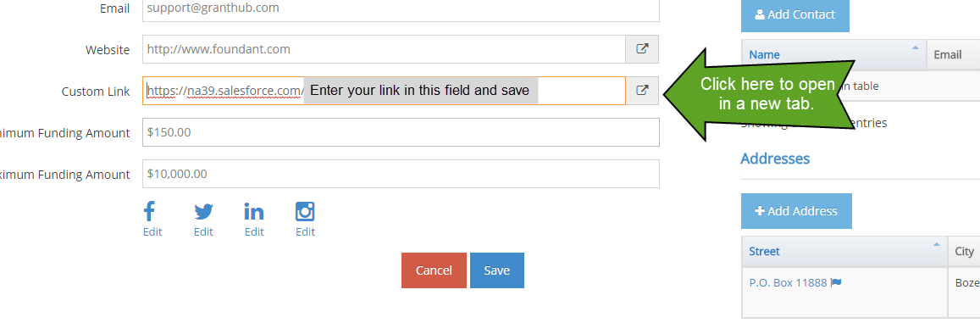Sort contacts by the Name column
The height and width of the screenshot is (334, 980).
click(833, 54)
